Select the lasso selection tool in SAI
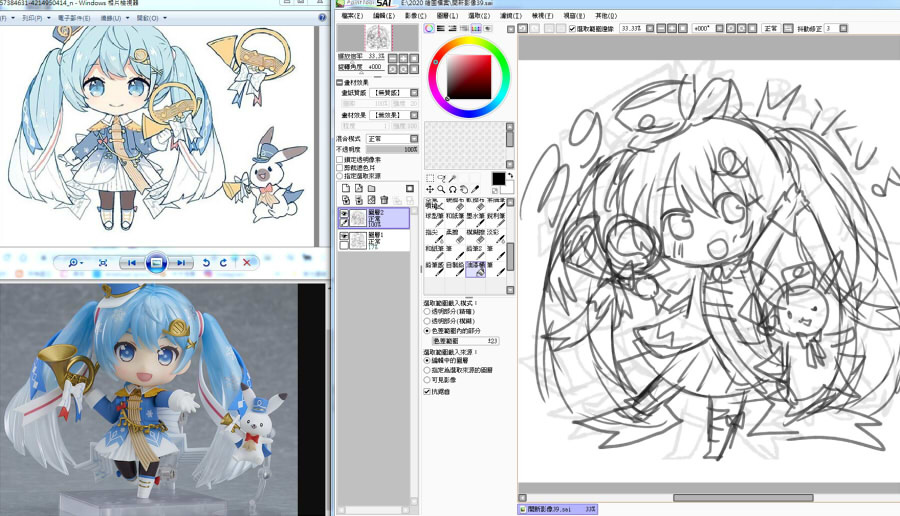 441,178
